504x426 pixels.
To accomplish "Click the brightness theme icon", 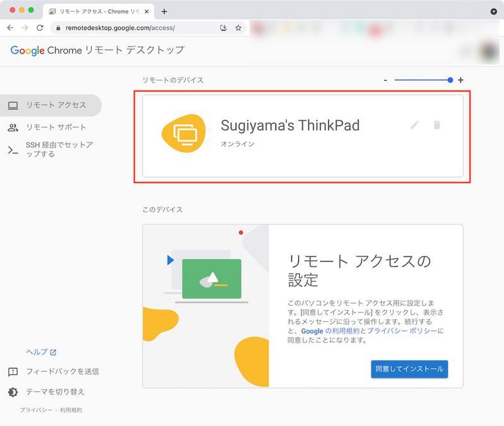I will (x=13, y=392).
